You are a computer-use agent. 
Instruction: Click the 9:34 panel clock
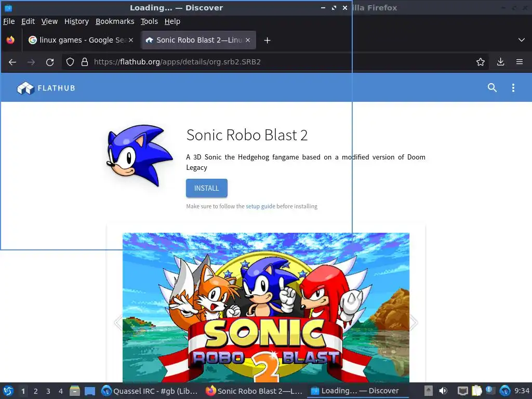522,391
